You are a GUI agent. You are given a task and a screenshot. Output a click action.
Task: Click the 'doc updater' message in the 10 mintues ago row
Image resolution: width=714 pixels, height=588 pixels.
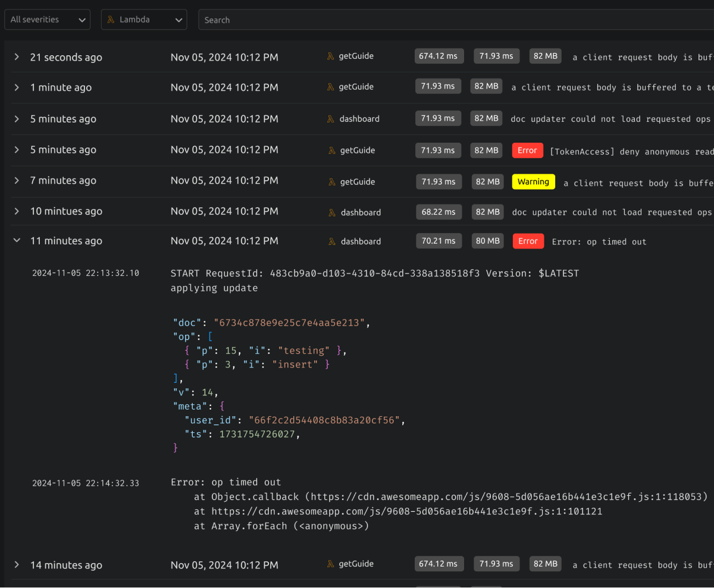tap(612, 212)
